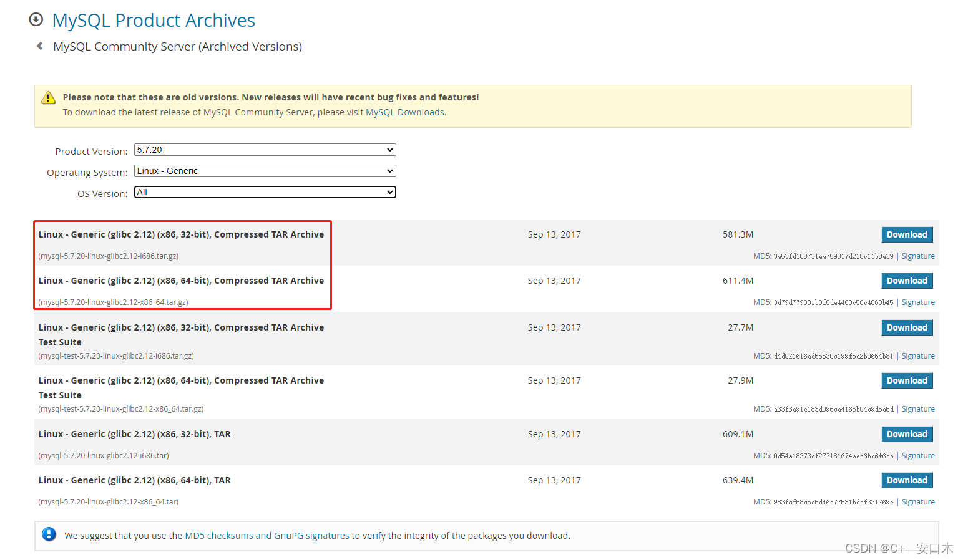Click the MD5 hash beginning 3a53fd180731
963x560 pixels.
tap(833, 256)
